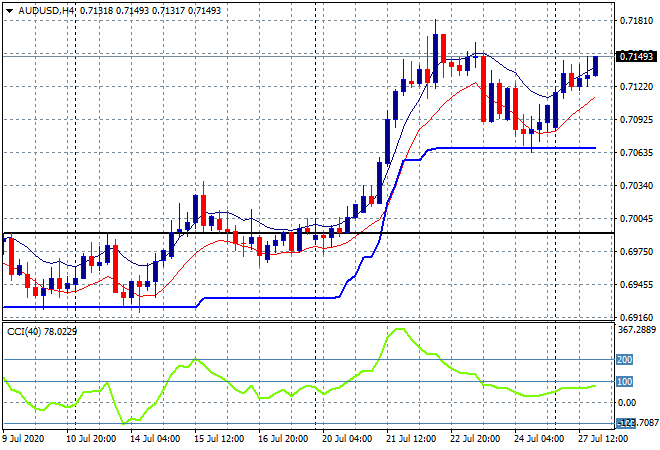Select the CCI(40) 78.0229 indicator label
This screenshot has height=450, width=660.
pyautogui.click(x=42, y=332)
